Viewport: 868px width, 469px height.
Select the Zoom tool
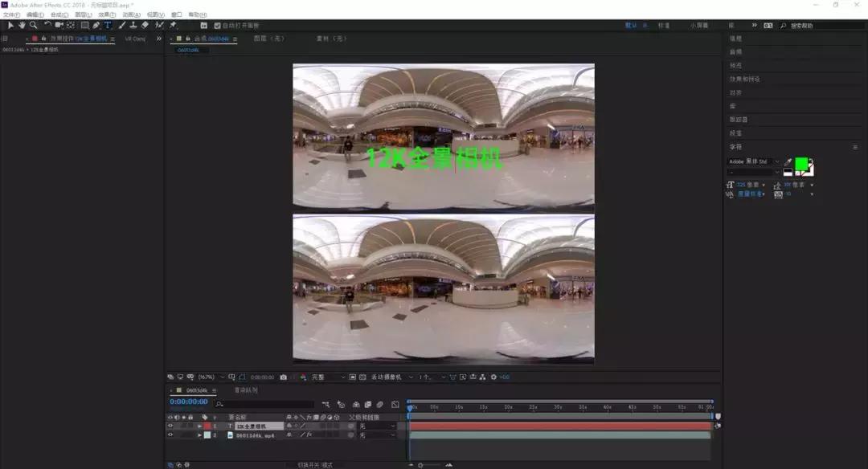point(31,25)
